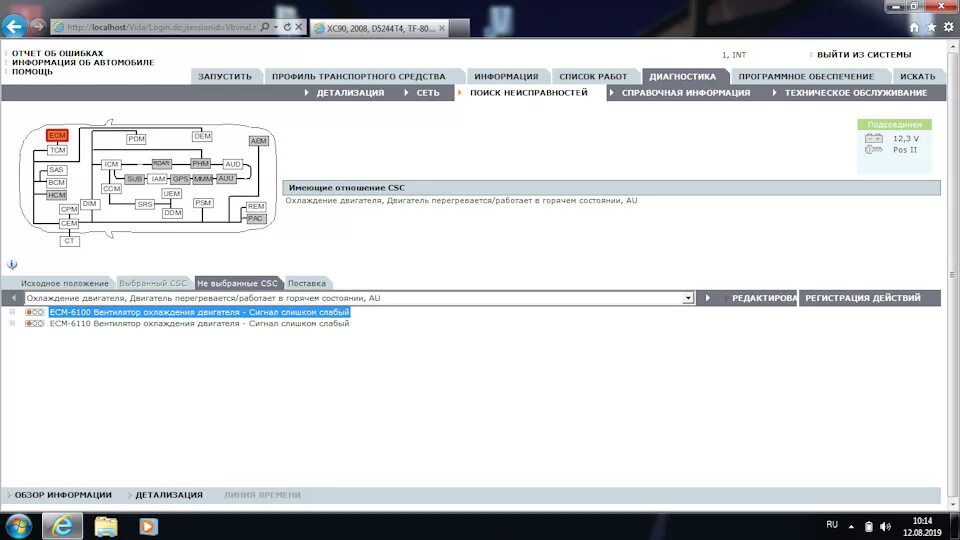
Task: Click the РЕГИСТРАЦИЯ ДЕЙСТВИЙ button
Action: click(863, 298)
